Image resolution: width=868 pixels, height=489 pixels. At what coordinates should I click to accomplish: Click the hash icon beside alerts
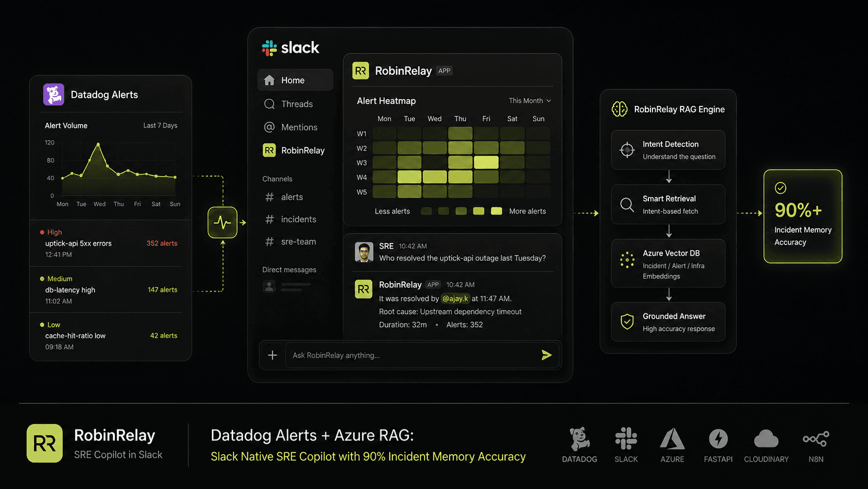pos(269,197)
